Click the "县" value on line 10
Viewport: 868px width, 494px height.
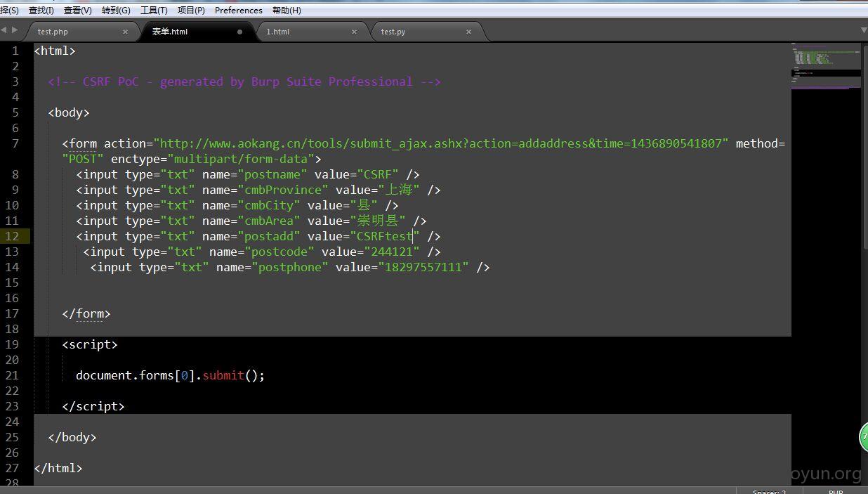coord(364,205)
